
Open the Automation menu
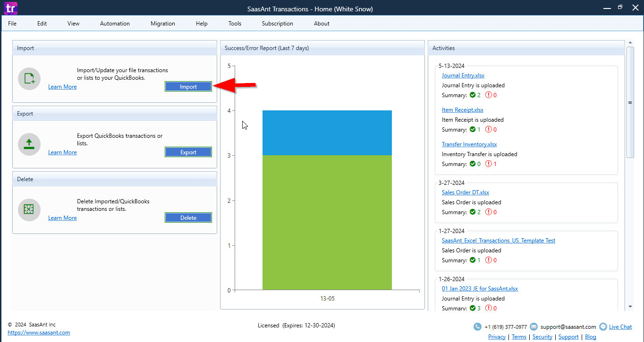pos(115,24)
